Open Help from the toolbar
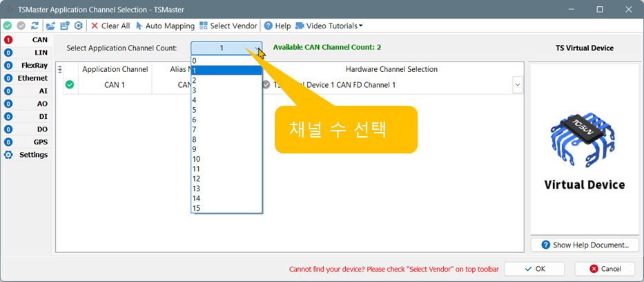 coord(277,26)
